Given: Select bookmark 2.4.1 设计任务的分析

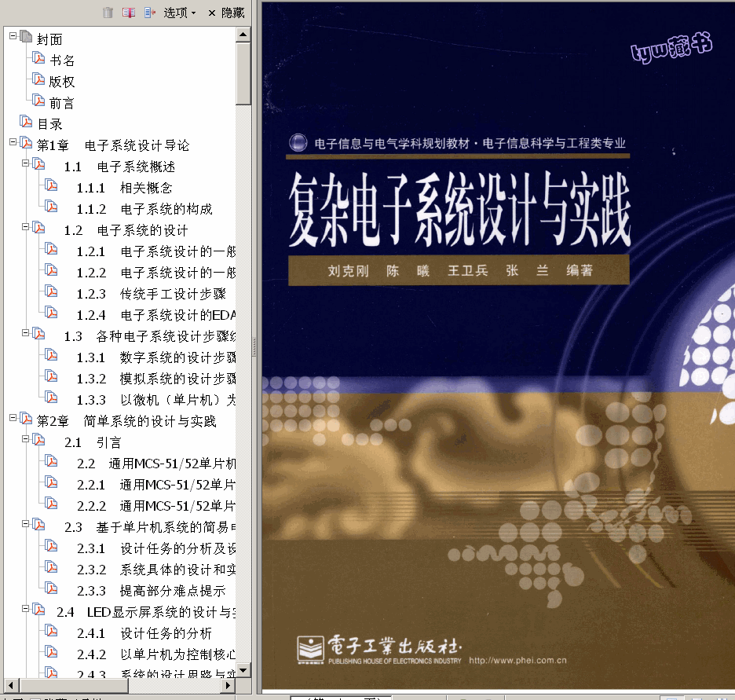Looking at the screenshot, I should [x=144, y=633].
